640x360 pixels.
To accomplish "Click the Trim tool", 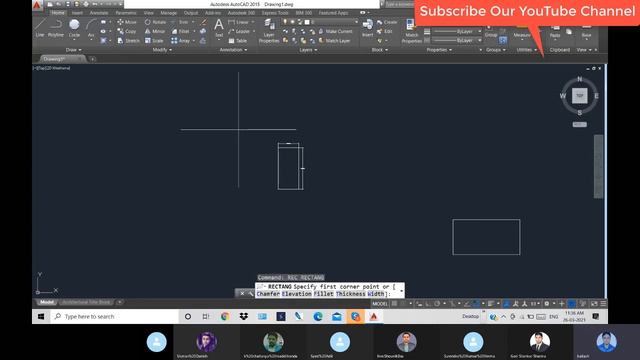I will tap(180, 22).
